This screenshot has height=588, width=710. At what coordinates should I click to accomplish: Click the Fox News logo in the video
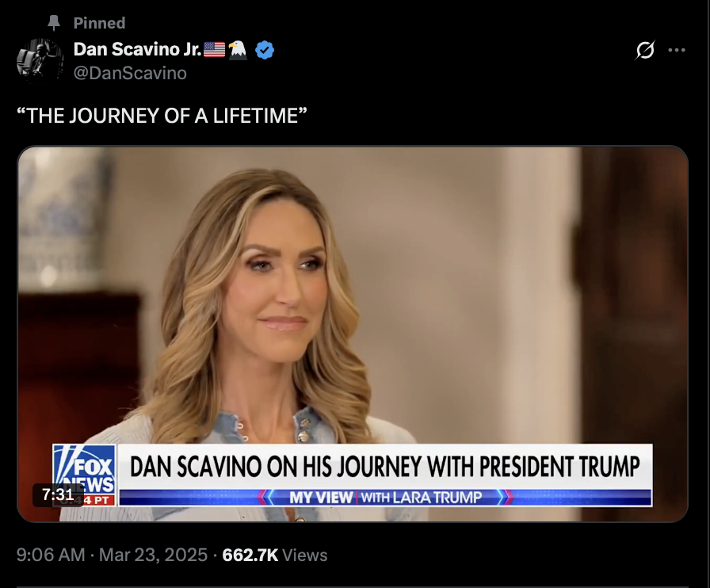click(x=84, y=475)
